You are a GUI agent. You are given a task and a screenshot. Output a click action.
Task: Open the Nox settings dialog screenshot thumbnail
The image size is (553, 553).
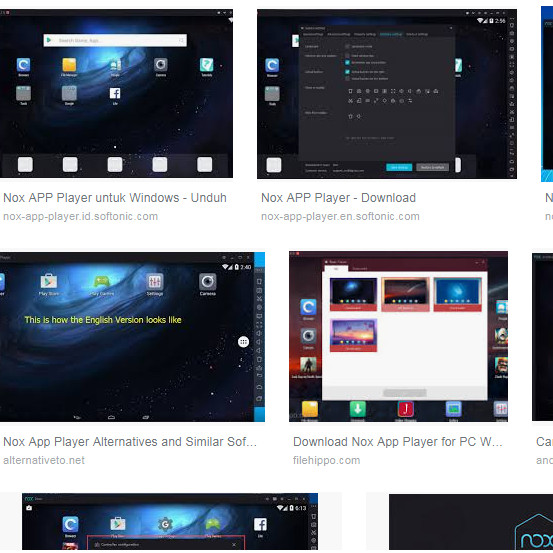coord(387,94)
